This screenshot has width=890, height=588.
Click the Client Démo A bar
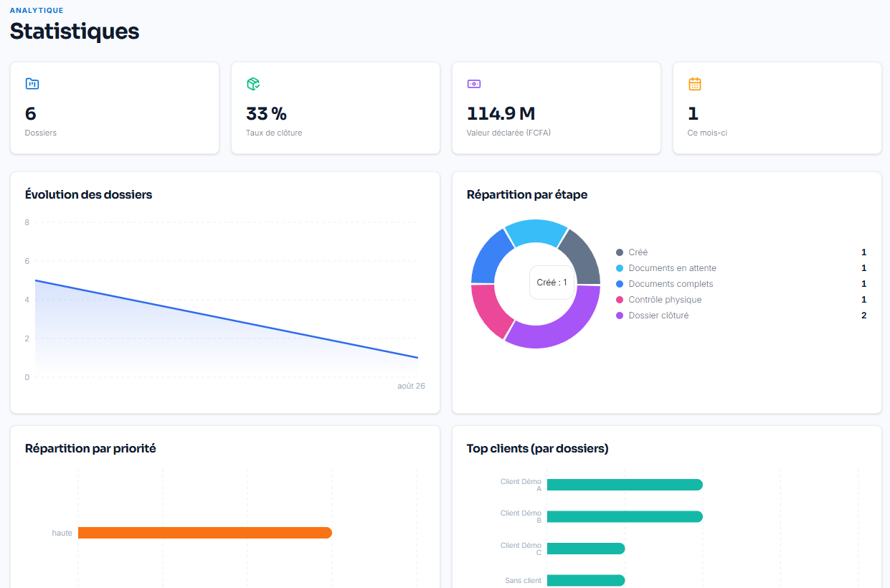coord(625,485)
